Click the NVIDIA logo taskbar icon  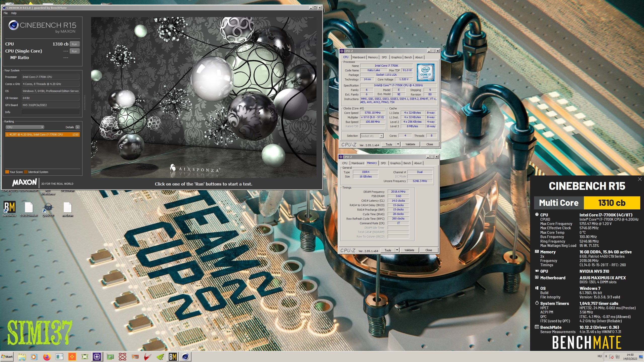pos(160,357)
